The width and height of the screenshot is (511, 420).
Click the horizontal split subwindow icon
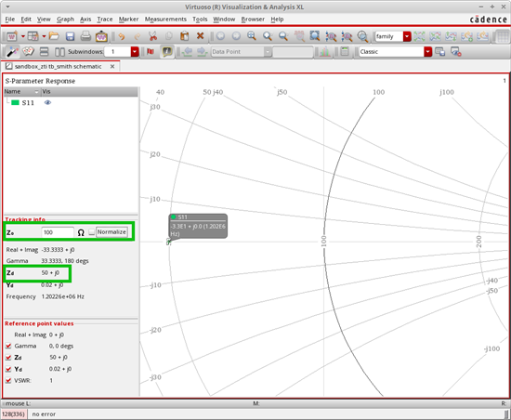click(44, 51)
